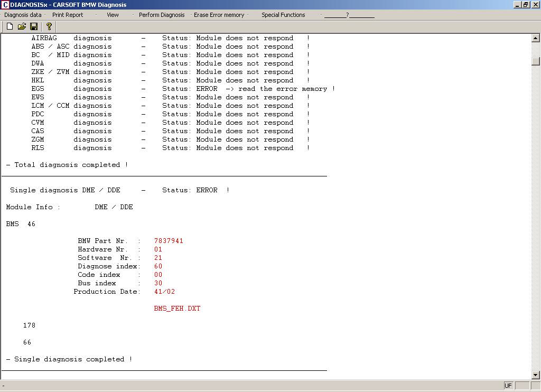
Task: Click the BMS_FEH.DXT file name
Action: [177, 309]
